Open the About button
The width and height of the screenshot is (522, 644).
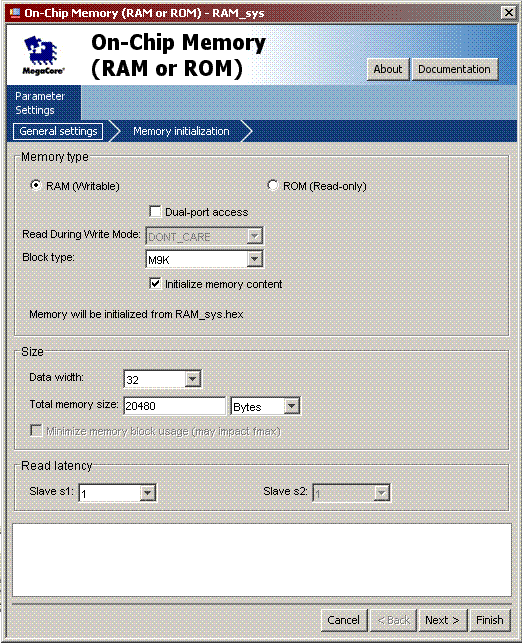[x=388, y=69]
